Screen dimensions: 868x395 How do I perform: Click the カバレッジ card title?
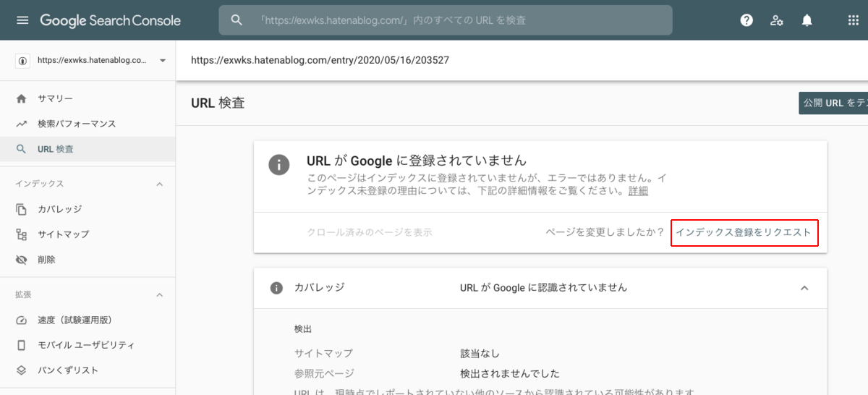319,287
